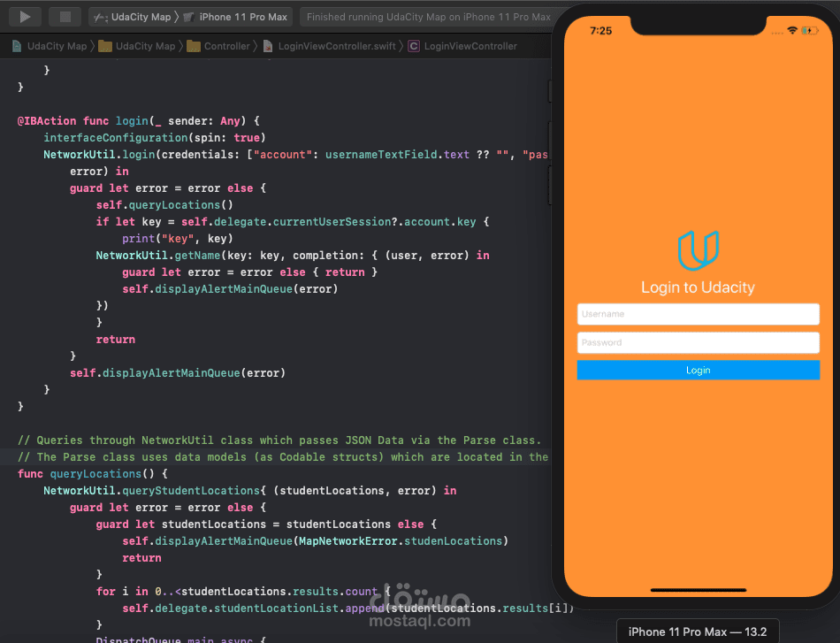
Task: Choose the iPhone 11 Pro Max run destination
Action: [235, 17]
